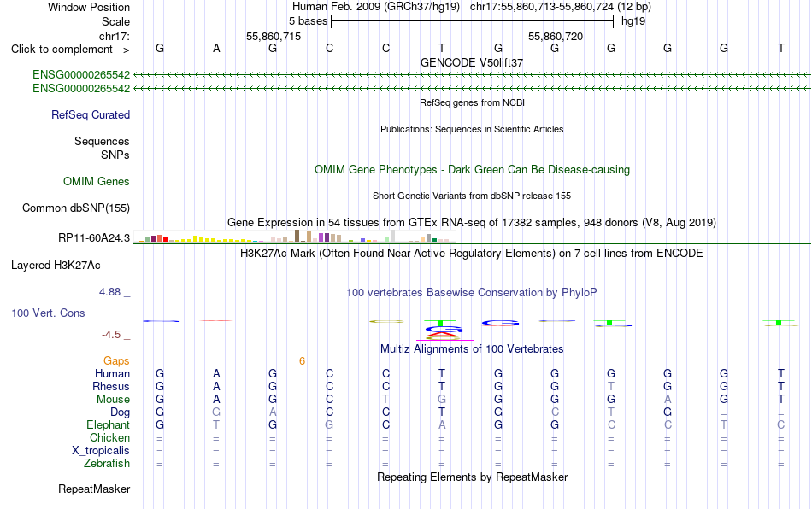Image resolution: width=812 pixels, height=509 pixels.
Task: Click the H3K27Ac Mark ENCODE track title
Action: [472, 254]
